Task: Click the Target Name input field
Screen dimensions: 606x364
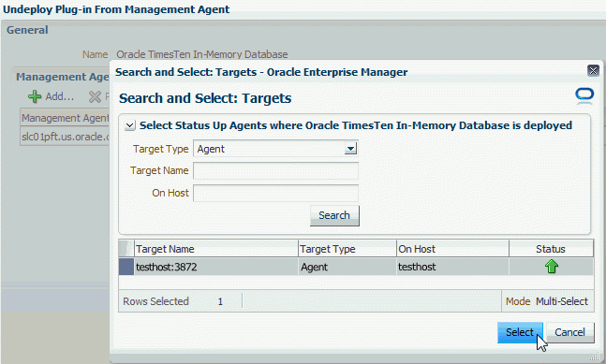Action: pyautogui.click(x=275, y=170)
